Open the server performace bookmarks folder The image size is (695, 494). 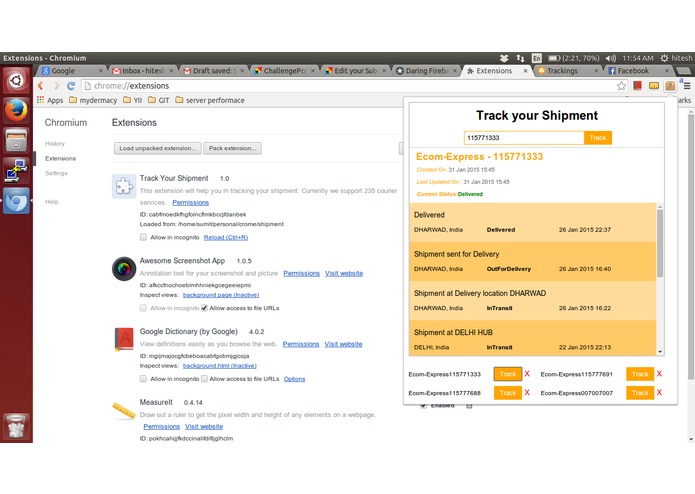(210, 100)
